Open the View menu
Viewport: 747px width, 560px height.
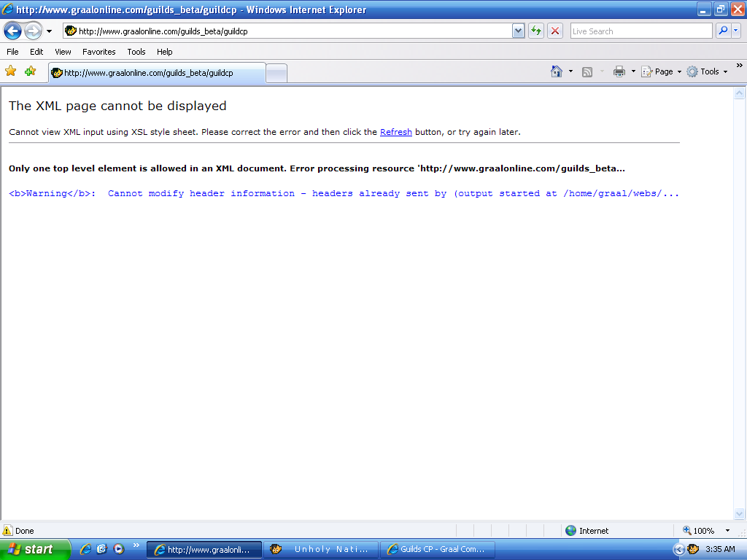pyautogui.click(x=63, y=52)
